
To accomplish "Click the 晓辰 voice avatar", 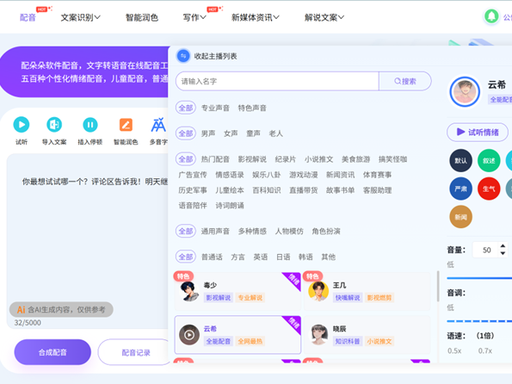I will coord(318,334).
